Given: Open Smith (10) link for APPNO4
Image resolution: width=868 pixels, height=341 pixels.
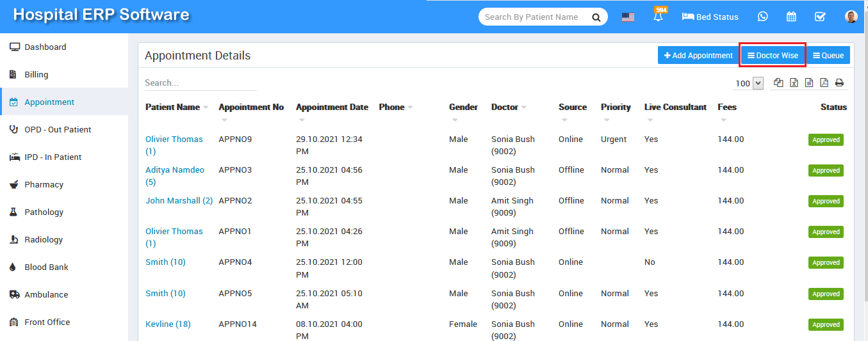Looking at the screenshot, I should 165,262.
